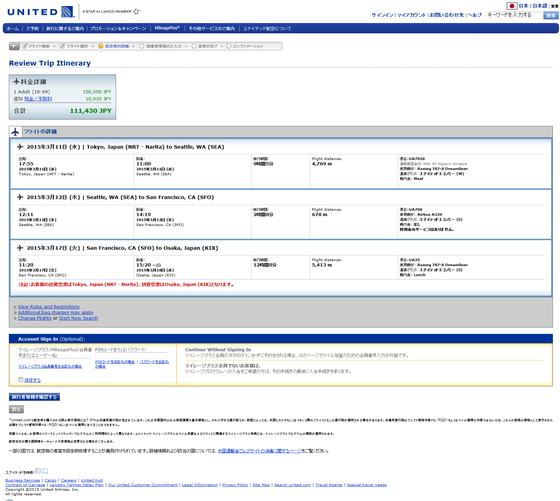The width and height of the screenshot is (560, 501).
Task: Open Contract of Carriage footer link
Action: [x=25, y=485]
